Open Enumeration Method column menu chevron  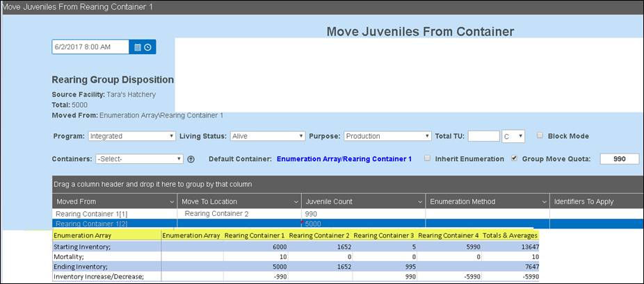pyautogui.click(x=543, y=201)
